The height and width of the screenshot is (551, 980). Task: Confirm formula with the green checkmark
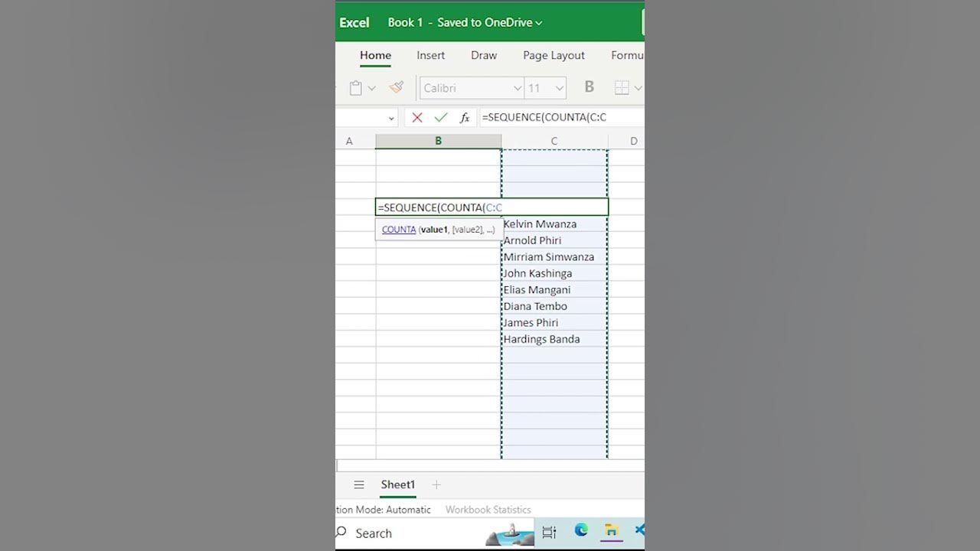pyautogui.click(x=440, y=117)
